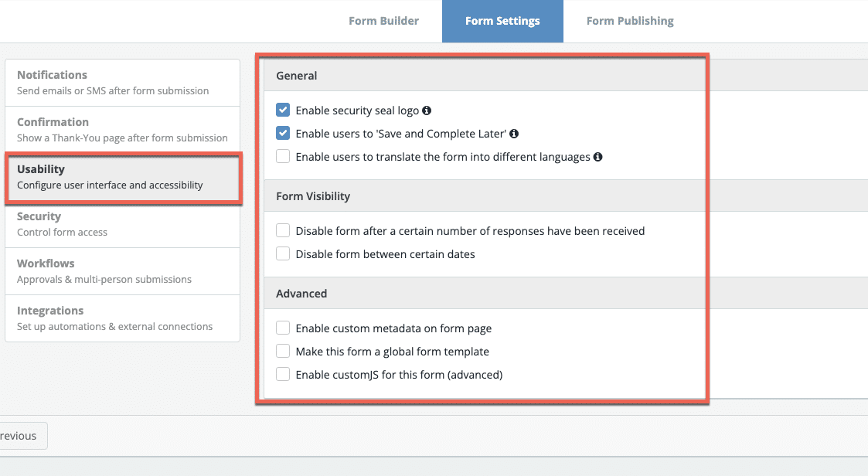Switch to the Form Builder tab
The width and height of the screenshot is (868, 476).
pos(383,21)
